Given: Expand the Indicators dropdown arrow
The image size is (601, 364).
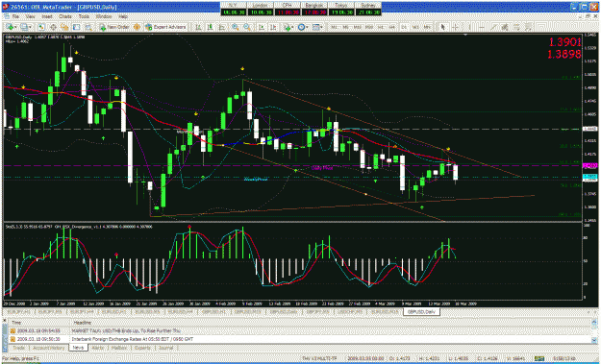Looking at the screenshot, I should click(293, 27).
